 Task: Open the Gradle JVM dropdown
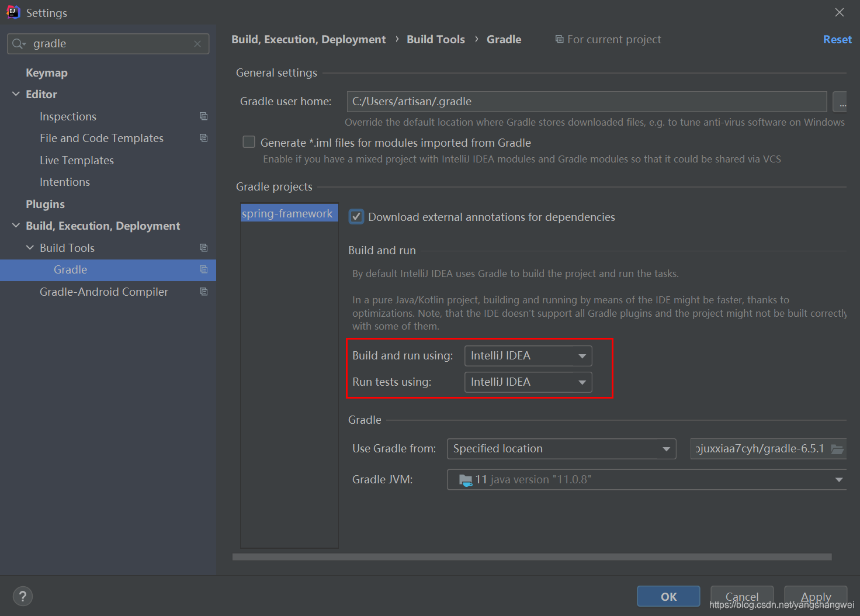coord(647,480)
